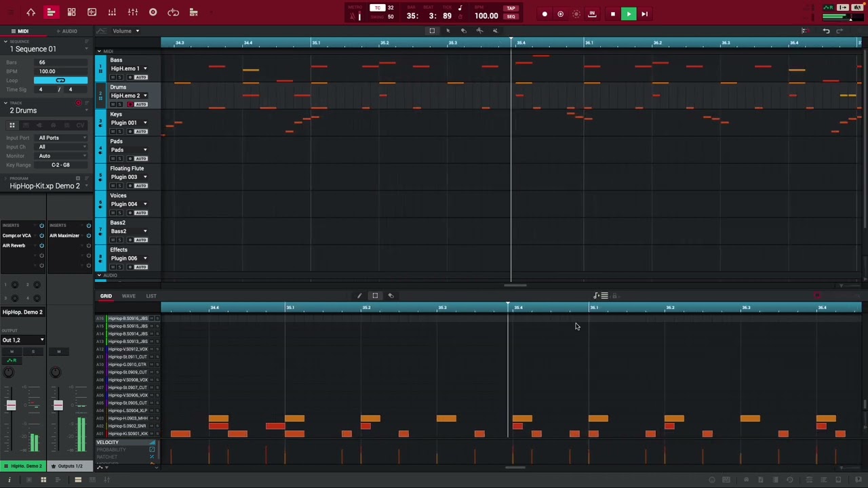Toggle power for Compr.or VCA insert
This screenshot has height=488, width=868.
41,235
